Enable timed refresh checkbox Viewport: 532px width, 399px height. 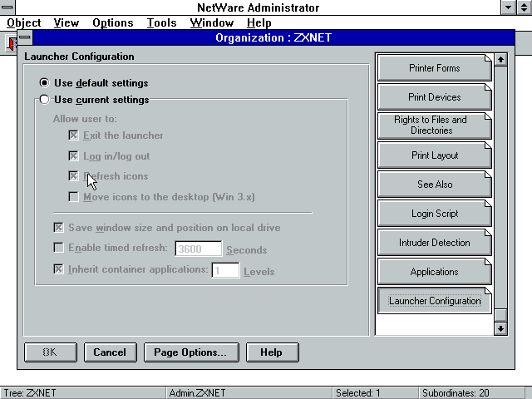click(59, 248)
